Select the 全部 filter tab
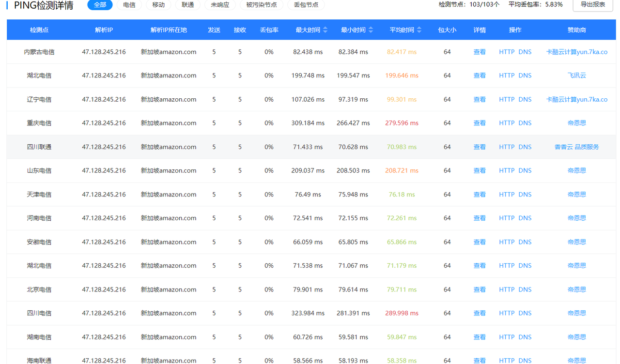This screenshot has width=620, height=364. pyautogui.click(x=100, y=5)
